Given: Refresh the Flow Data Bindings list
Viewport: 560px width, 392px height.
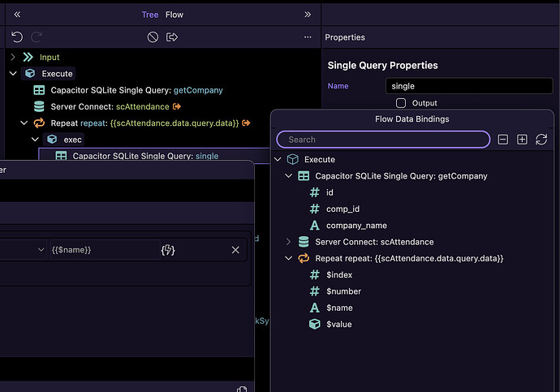Looking at the screenshot, I should [x=541, y=140].
